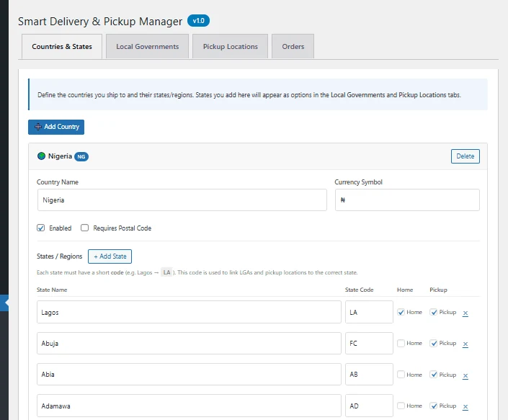Viewport: 508px width, 420px height.
Task: Click the LA code example tag
Action: (x=166, y=272)
